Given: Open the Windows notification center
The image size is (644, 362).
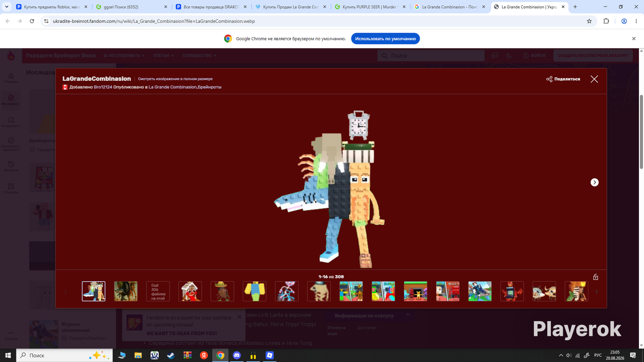Looking at the screenshot, I should [633, 355].
